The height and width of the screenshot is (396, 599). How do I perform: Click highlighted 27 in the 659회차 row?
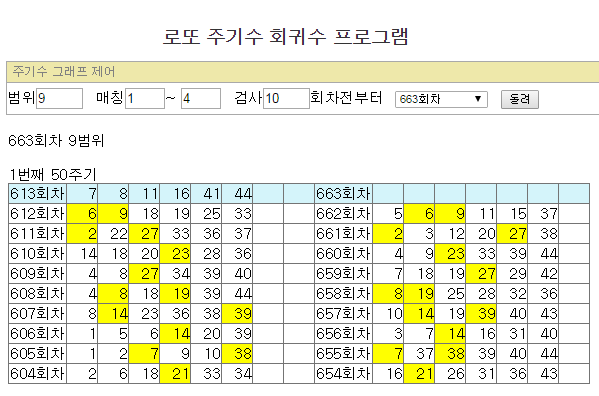481,273
